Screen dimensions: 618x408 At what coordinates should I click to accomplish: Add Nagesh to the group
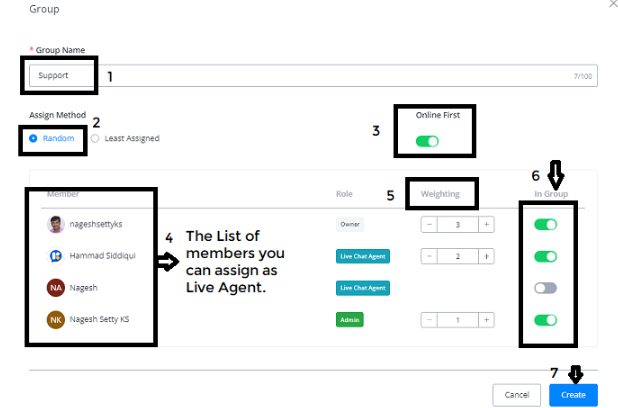(x=545, y=289)
